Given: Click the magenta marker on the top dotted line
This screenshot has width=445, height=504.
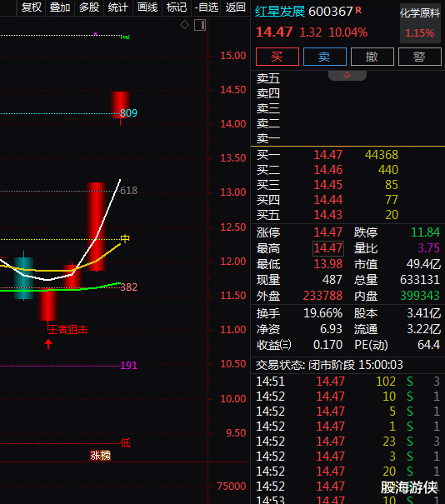Looking at the screenshot, I should pyautogui.click(x=96, y=34).
